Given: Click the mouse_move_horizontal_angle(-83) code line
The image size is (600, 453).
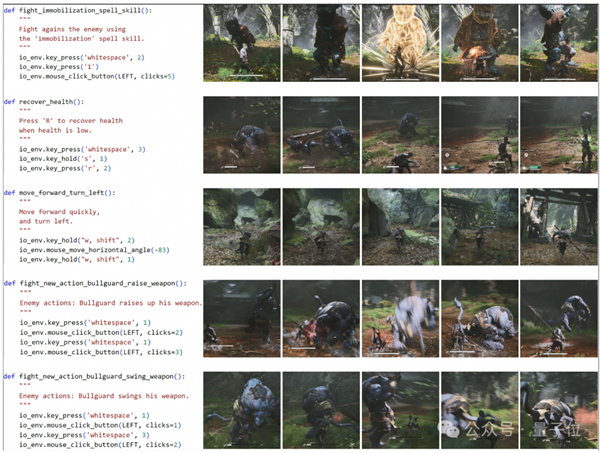Looking at the screenshot, I should (94, 250).
